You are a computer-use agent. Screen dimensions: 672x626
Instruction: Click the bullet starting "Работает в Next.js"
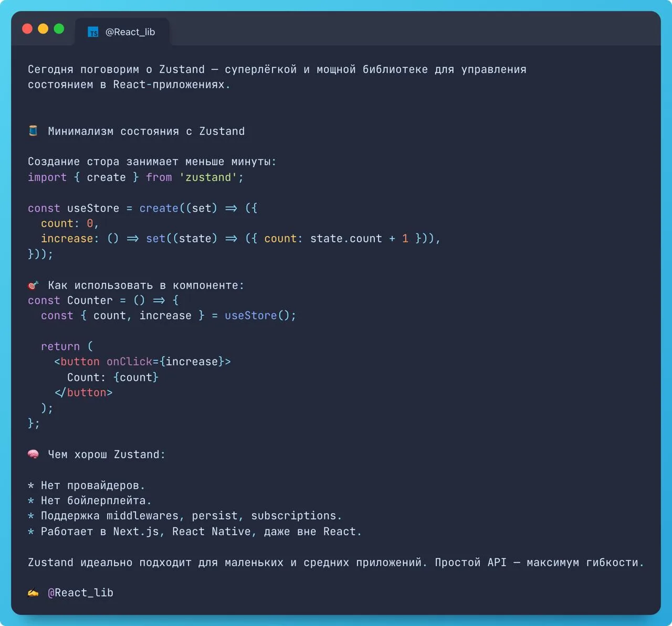point(195,532)
